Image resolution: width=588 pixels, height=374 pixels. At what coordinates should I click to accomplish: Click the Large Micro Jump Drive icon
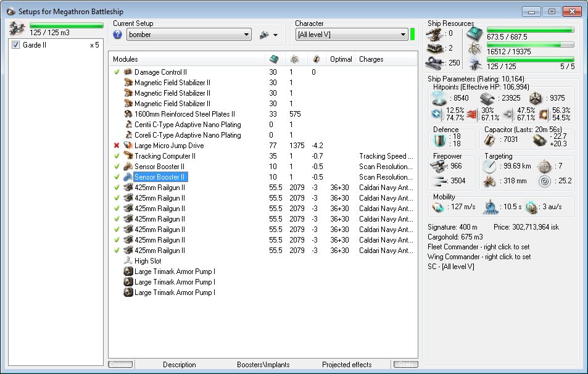coord(128,145)
